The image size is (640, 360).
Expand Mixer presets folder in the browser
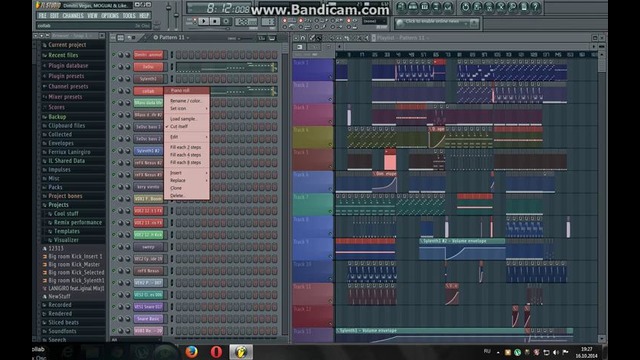click(x=65, y=97)
